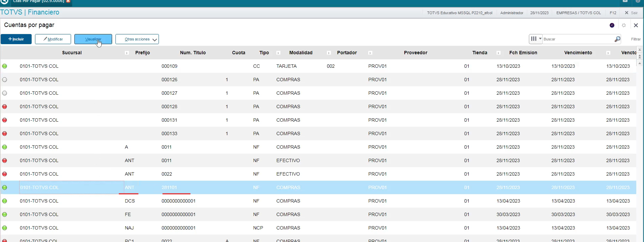Click the arrow after Tienda header
Image resolution: width=644 pixels, height=242 pixels.
[x=499, y=53]
